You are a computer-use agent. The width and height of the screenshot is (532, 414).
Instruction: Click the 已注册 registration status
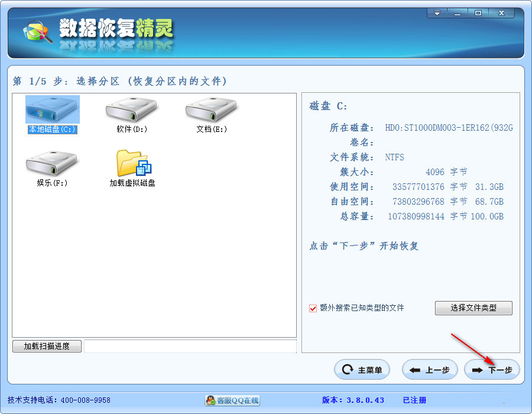click(x=414, y=400)
